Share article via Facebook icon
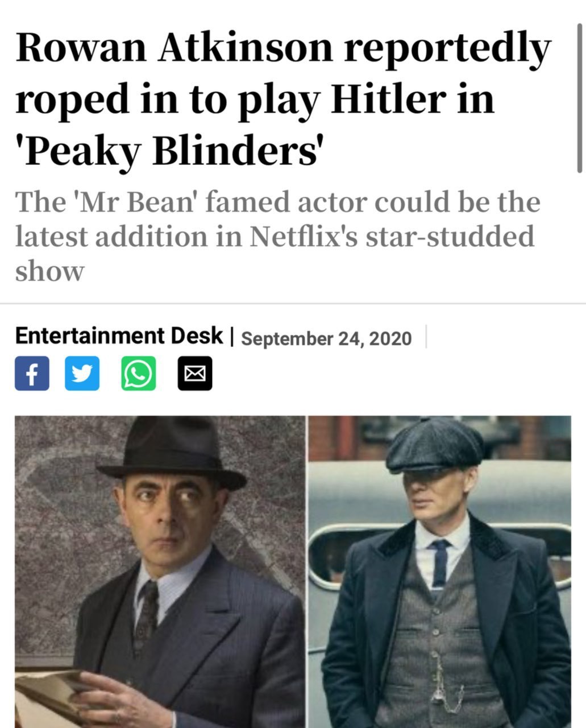This screenshot has height=728, width=586. click(x=32, y=373)
